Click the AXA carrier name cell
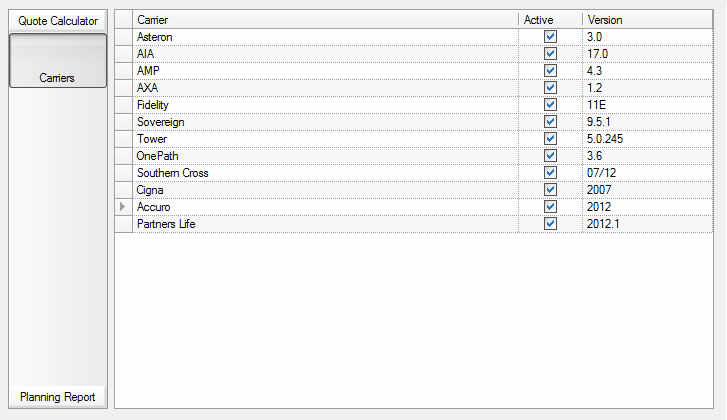 point(325,88)
